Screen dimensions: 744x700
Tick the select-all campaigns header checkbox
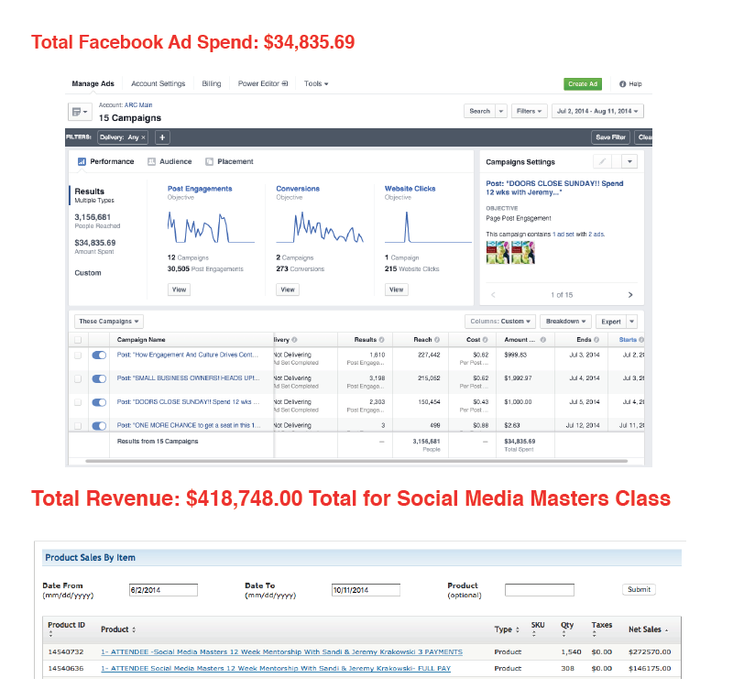coord(77,339)
